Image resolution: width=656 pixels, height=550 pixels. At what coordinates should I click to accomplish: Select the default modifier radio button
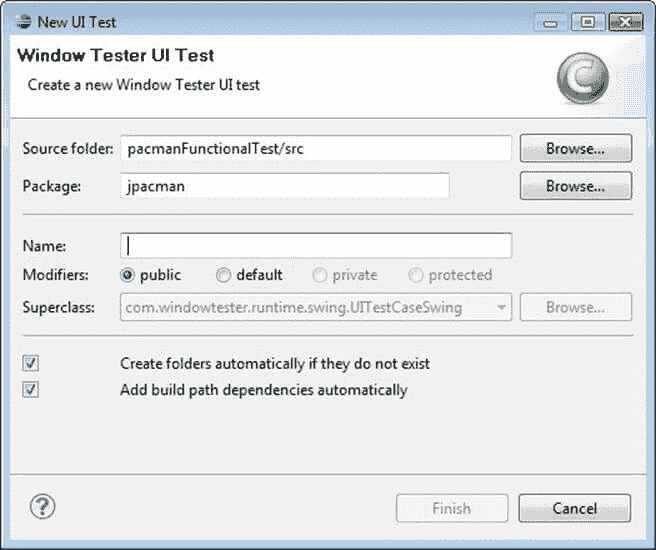click(223, 275)
